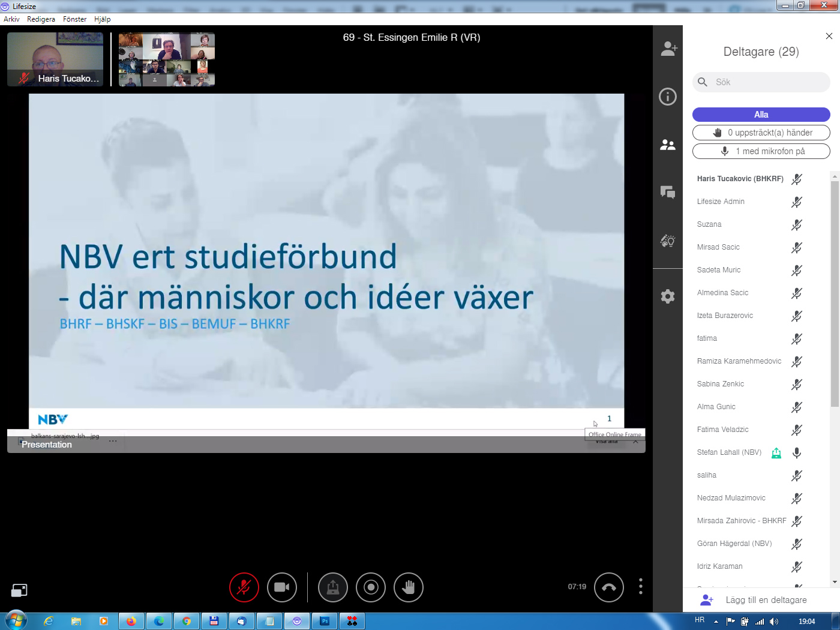Image resolution: width=840 pixels, height=630 pixels.
Task: Toggle microphone for Haris Tucakovic (BHKRF)
Action: click(x=797, y=179)
